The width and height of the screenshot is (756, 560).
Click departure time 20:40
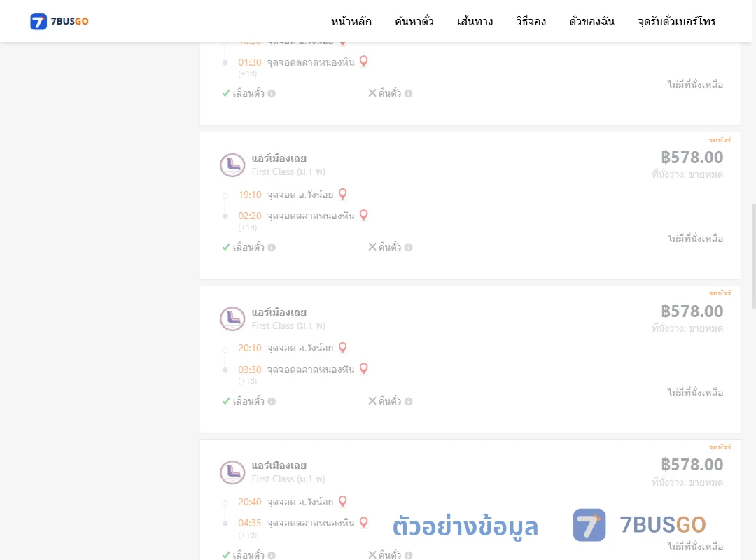click(x=250, y=502)
